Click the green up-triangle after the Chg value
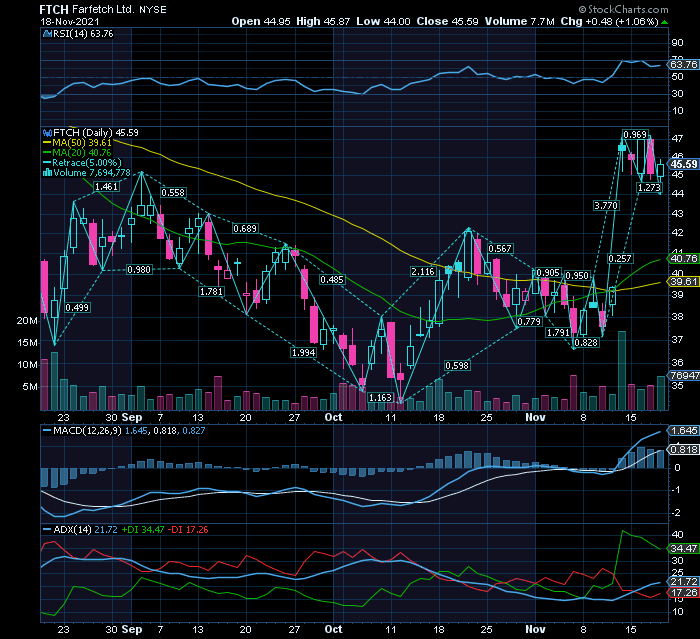Screen dimensions: 700x639 coord(664,22)
